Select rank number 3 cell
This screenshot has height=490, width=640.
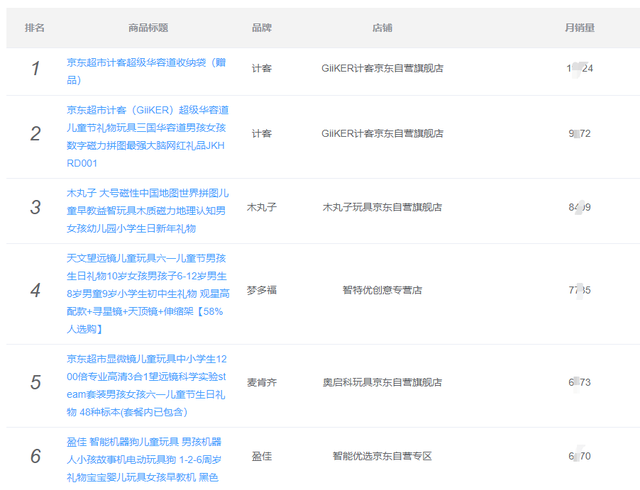[36, 207]
